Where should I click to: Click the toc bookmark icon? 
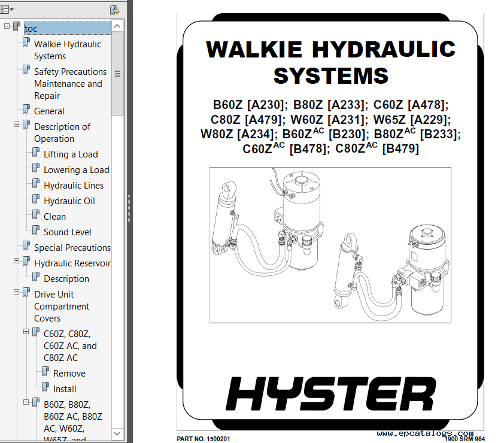(x=16, y=27)
